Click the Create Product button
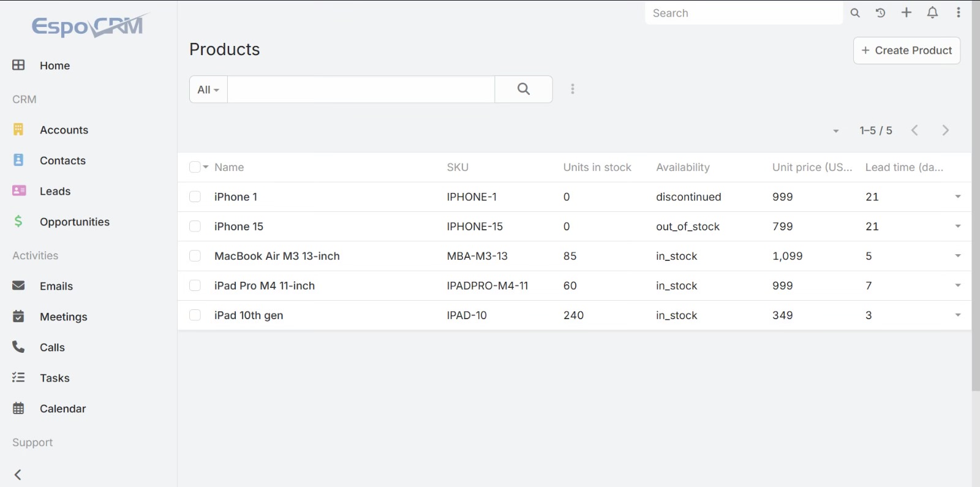980x487 pixels. click(x=907, y=50)
